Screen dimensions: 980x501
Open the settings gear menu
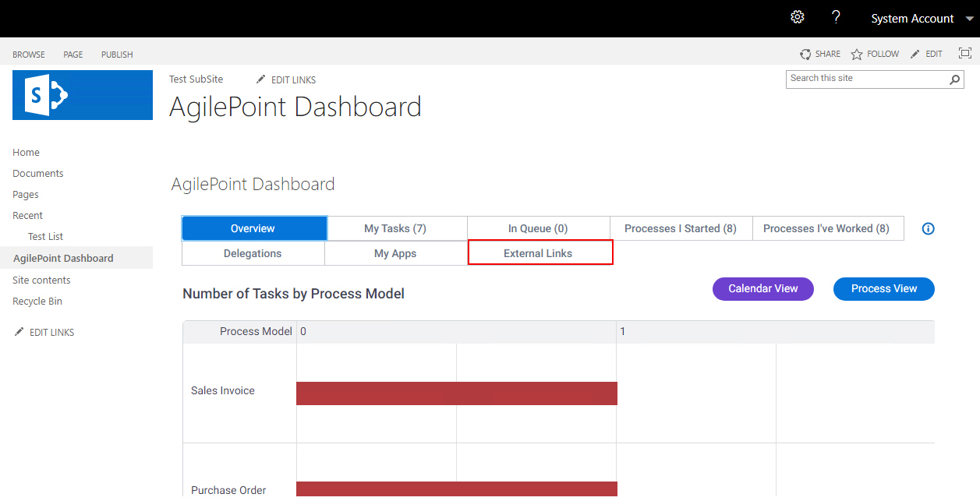coord(797,17)
